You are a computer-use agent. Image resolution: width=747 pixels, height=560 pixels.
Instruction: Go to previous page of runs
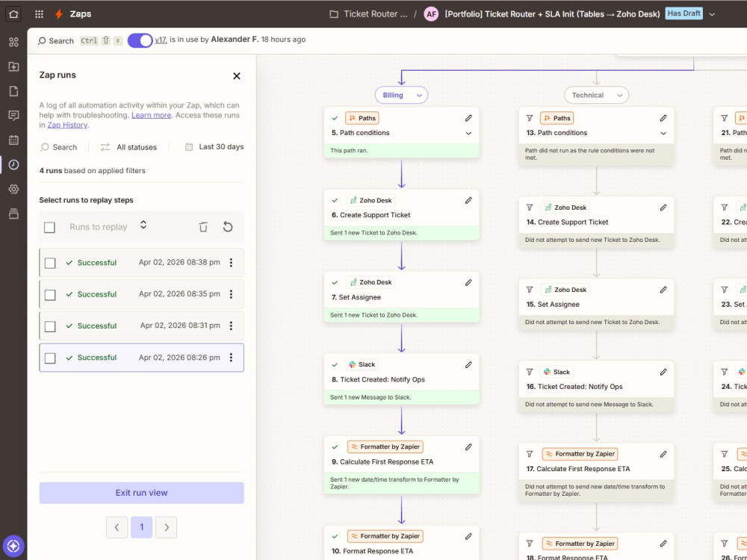click(117, 527)
